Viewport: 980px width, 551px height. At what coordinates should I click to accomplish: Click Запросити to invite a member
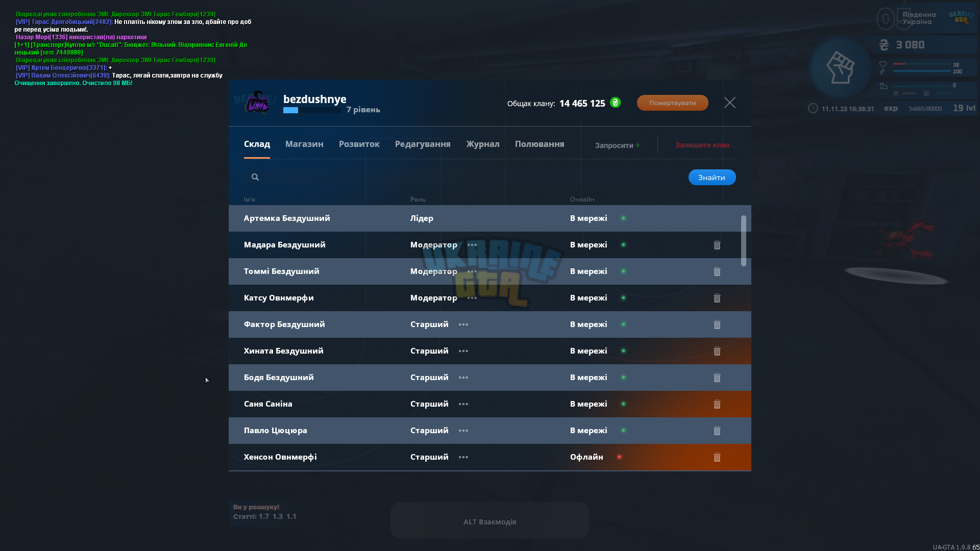tap(618, 145)
